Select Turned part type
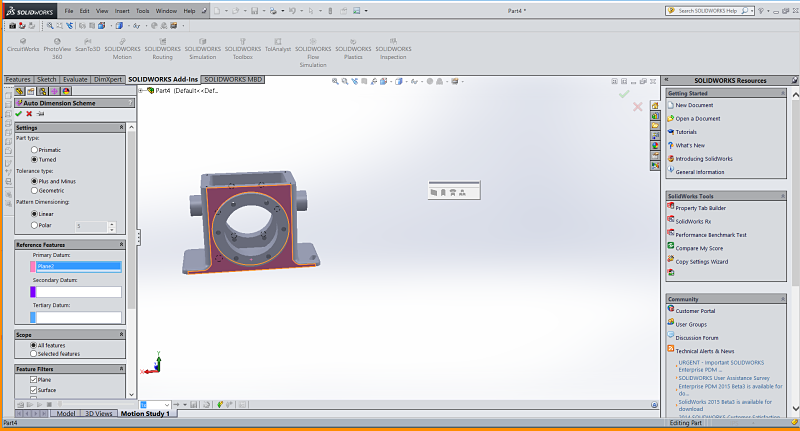The image size is (800, 431). [x=34, y=160]
